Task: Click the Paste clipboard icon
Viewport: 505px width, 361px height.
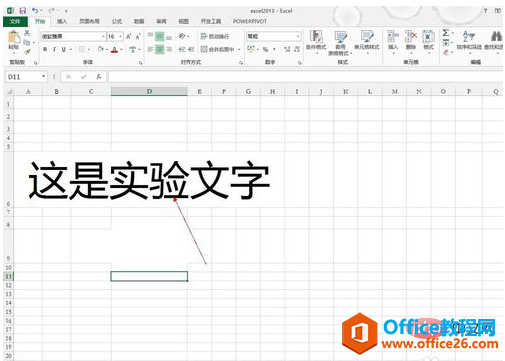Action: [x=14, y=37]
